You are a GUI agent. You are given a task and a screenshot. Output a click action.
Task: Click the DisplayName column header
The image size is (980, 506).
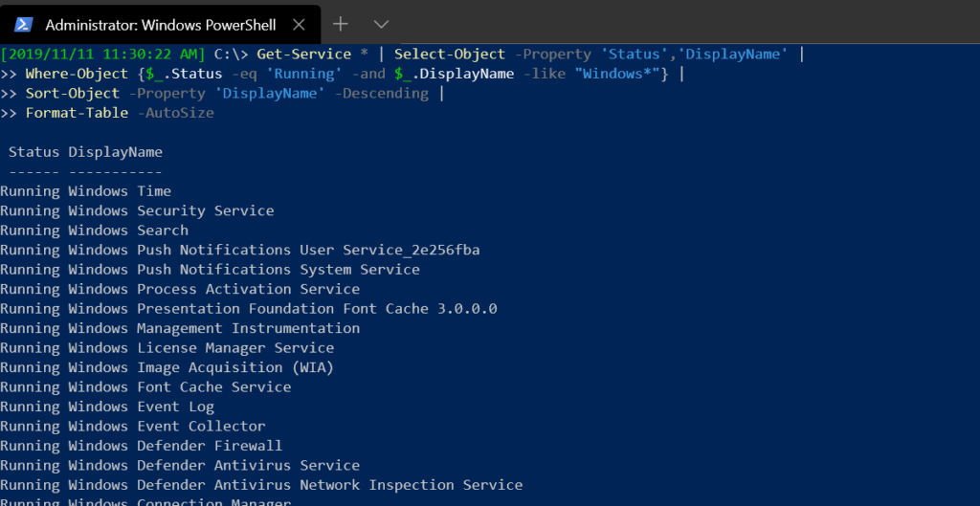(116, 152)
